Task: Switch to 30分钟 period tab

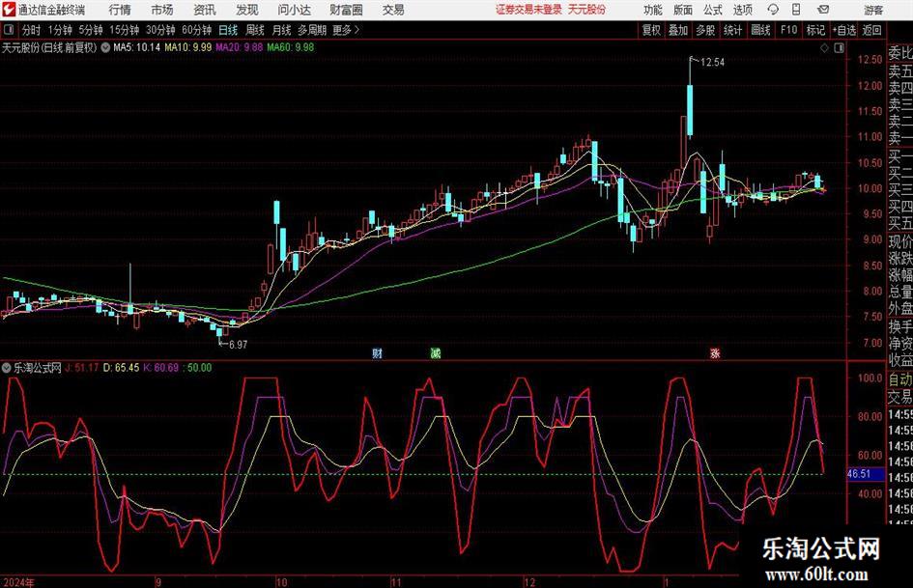Action: (x=160, y=30)
